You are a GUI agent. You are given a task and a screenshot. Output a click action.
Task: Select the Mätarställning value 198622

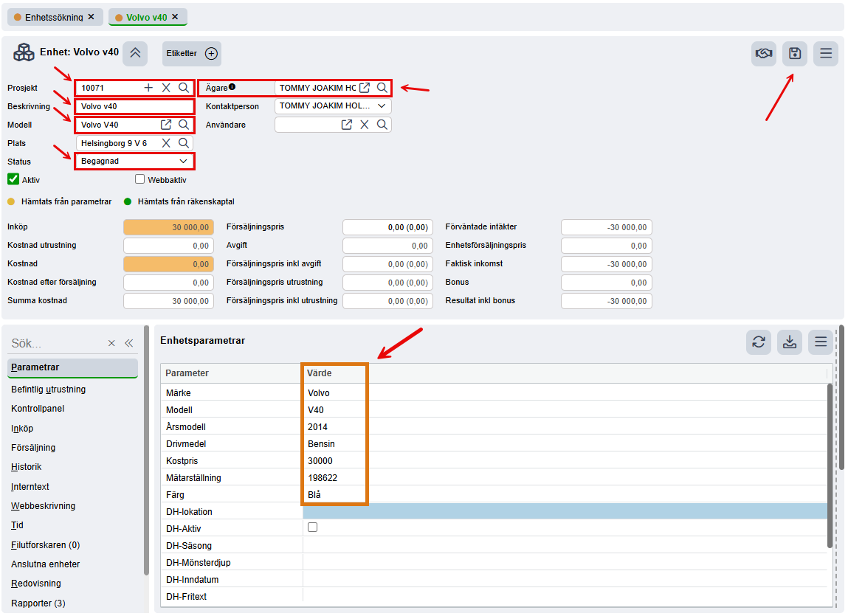tap(323, 477)
